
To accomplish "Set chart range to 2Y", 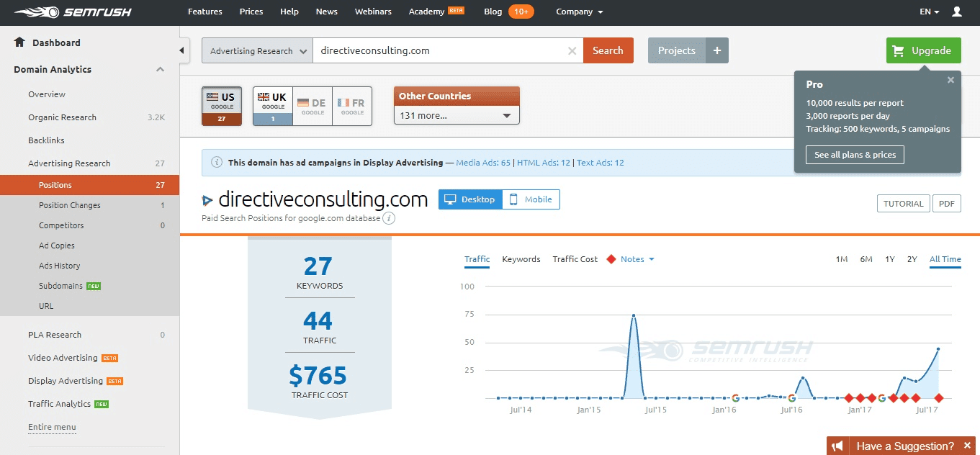I will click(912, 259).
